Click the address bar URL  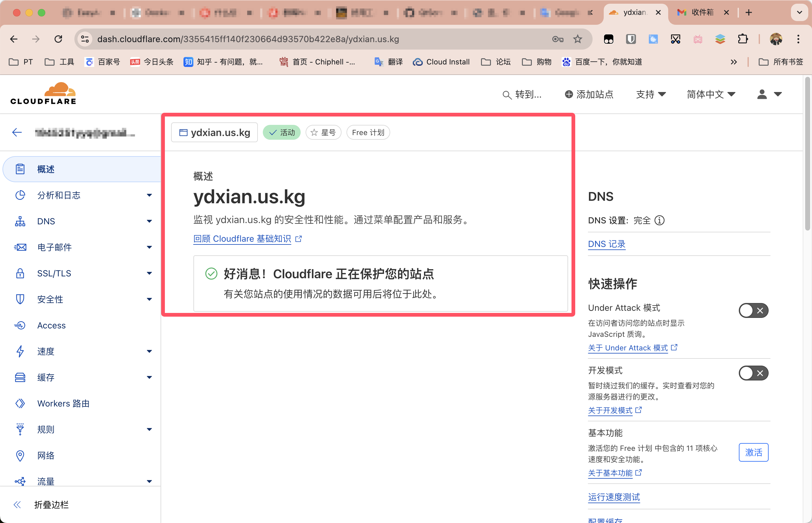(x=248, y=39)
